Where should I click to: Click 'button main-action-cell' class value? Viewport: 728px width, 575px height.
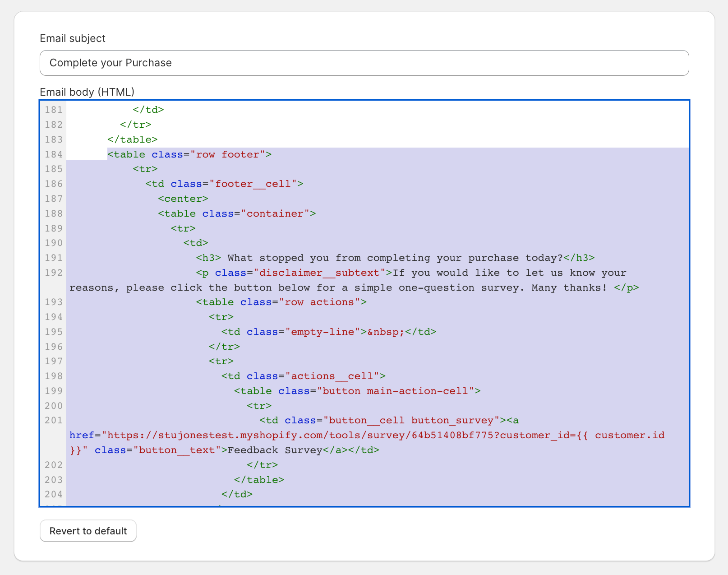[396, 391]
